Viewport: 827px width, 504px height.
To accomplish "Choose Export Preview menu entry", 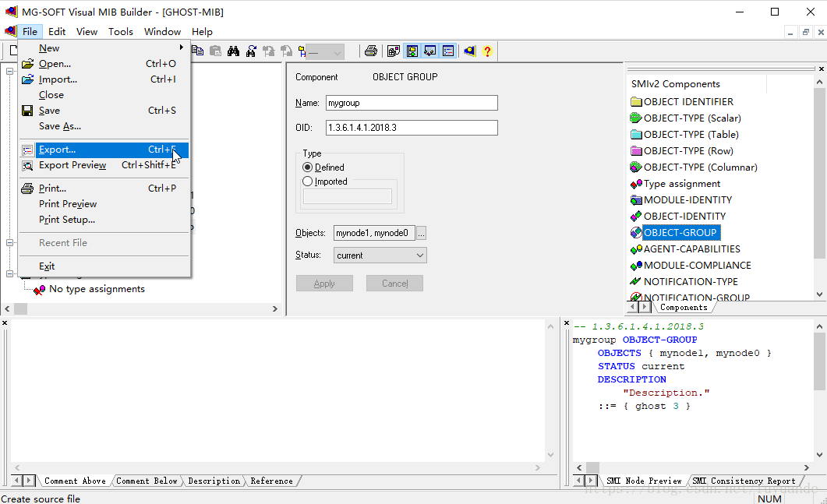I will 104,165.
